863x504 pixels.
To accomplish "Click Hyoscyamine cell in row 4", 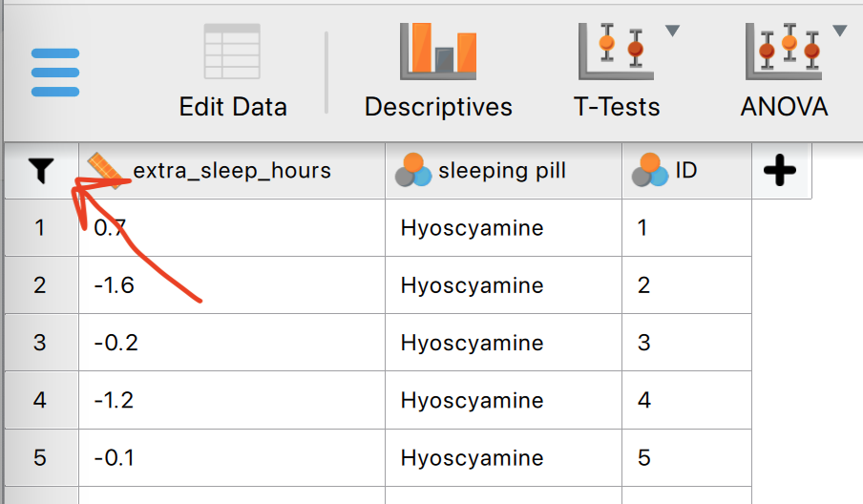I will point(504,401).
